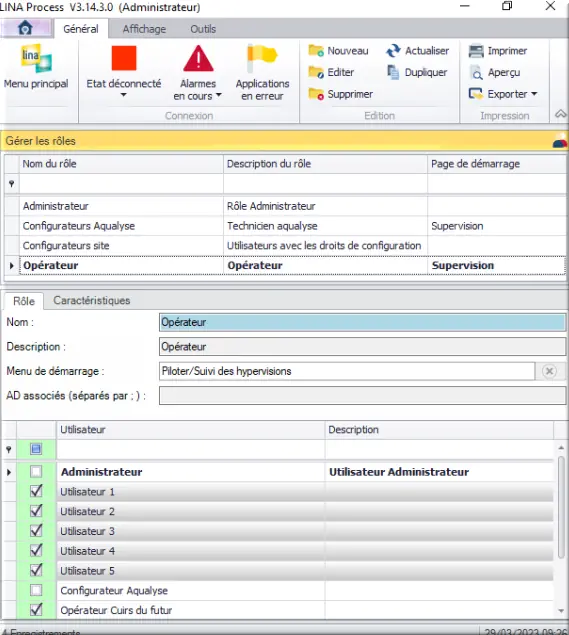
Task: Select the Configurateurs Aqualyse role row
Action: pos(285,226)
